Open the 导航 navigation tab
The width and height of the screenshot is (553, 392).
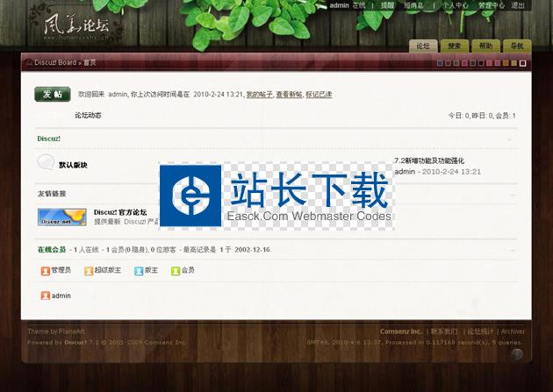516,46
